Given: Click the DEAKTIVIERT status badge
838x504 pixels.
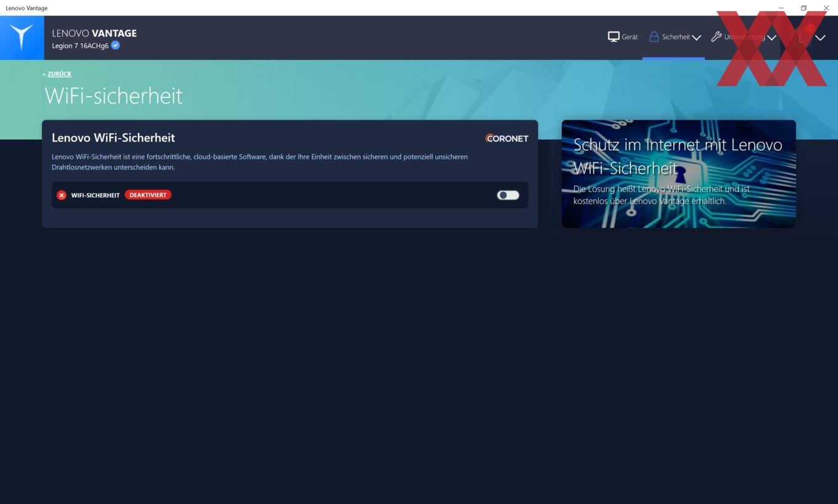Looking at the screenshot, I should (x=148, y=195).
